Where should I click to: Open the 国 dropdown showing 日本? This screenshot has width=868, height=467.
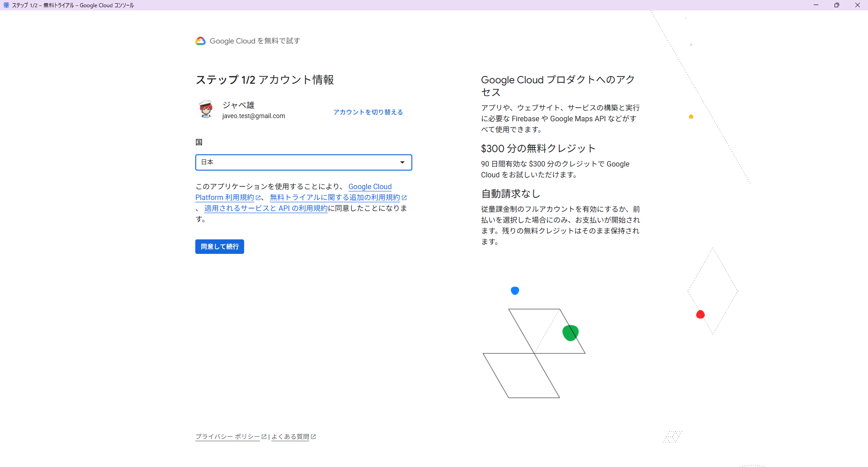click(x=298, y=162)
